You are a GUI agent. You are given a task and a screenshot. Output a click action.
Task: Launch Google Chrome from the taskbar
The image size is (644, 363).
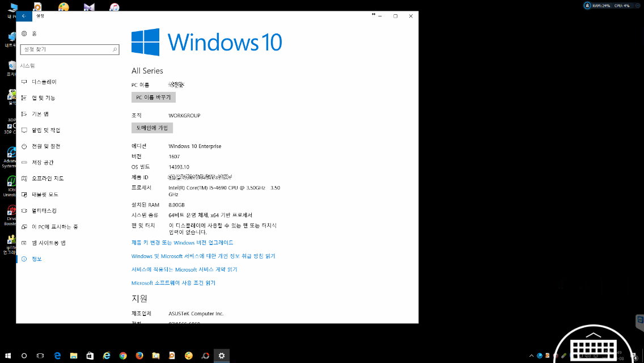point(123,356)
